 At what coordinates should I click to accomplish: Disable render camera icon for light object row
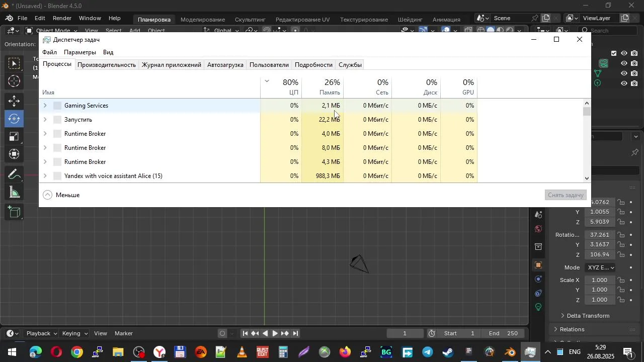coord(635,83)
